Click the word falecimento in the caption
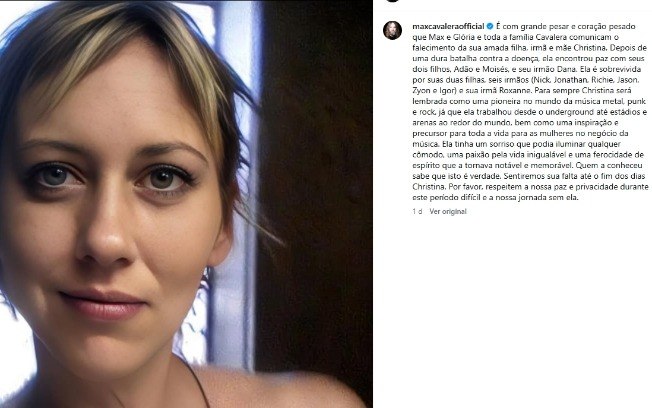Viewport: 652px width, 408px height. (x=431, y=48)
